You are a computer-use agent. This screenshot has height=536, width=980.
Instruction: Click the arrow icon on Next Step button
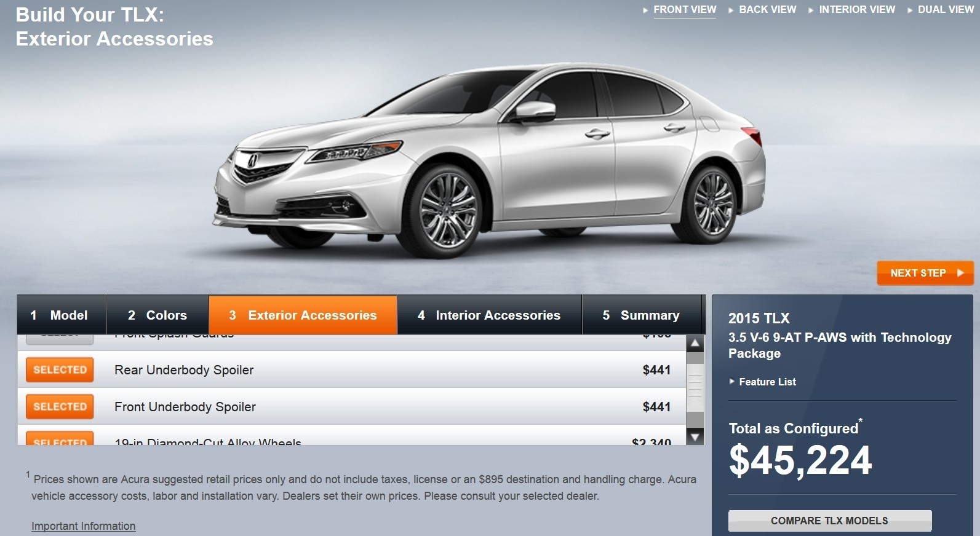960,273
